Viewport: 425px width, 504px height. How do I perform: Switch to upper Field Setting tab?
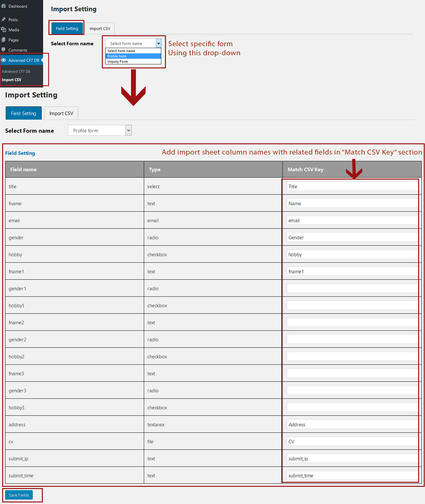click(x=67, y=28)
